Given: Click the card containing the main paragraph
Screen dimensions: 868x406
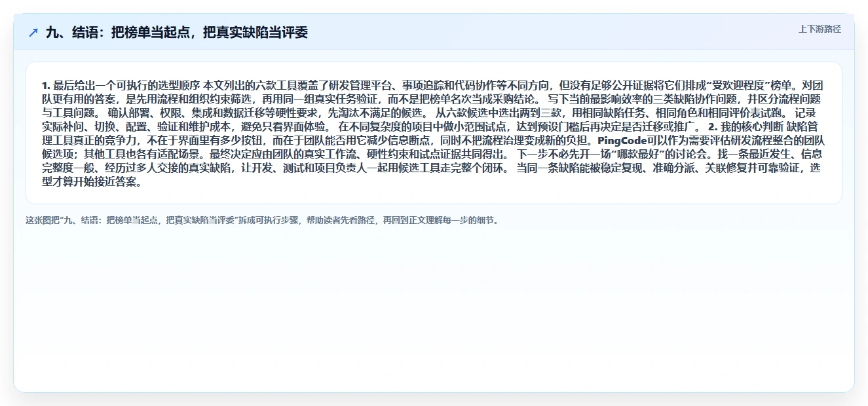Looking at the screenshot, I should tap(434, 133).
